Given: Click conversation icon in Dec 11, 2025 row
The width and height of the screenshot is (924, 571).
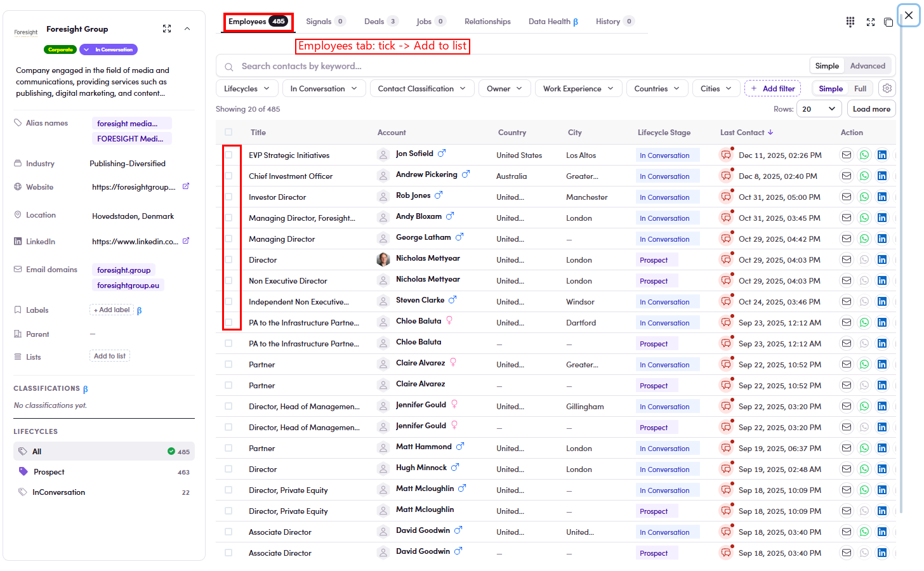Looking at the screenshot, I should tap(726, 155).
